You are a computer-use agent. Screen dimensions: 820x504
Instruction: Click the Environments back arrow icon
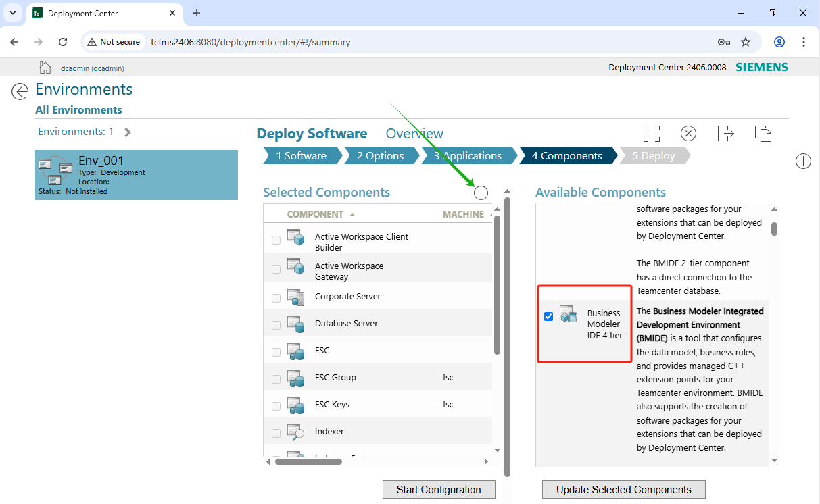[x=20, y=91]
